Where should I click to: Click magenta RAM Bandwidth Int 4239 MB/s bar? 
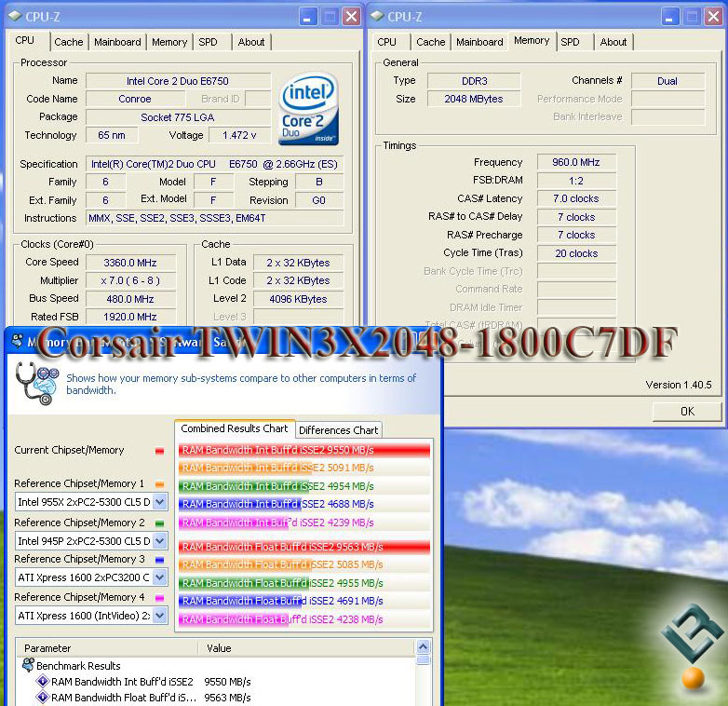click(x=304, y=523)
